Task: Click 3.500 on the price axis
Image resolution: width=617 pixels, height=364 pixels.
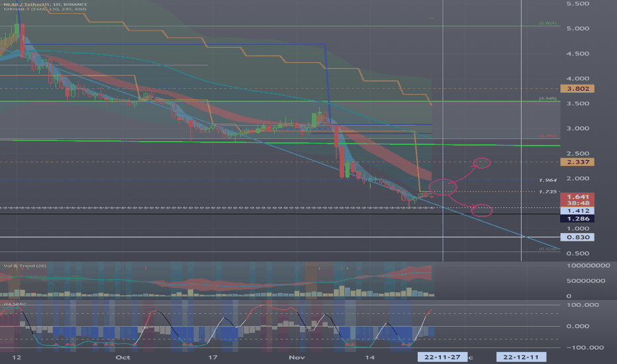Action: [x=578, y=103]
